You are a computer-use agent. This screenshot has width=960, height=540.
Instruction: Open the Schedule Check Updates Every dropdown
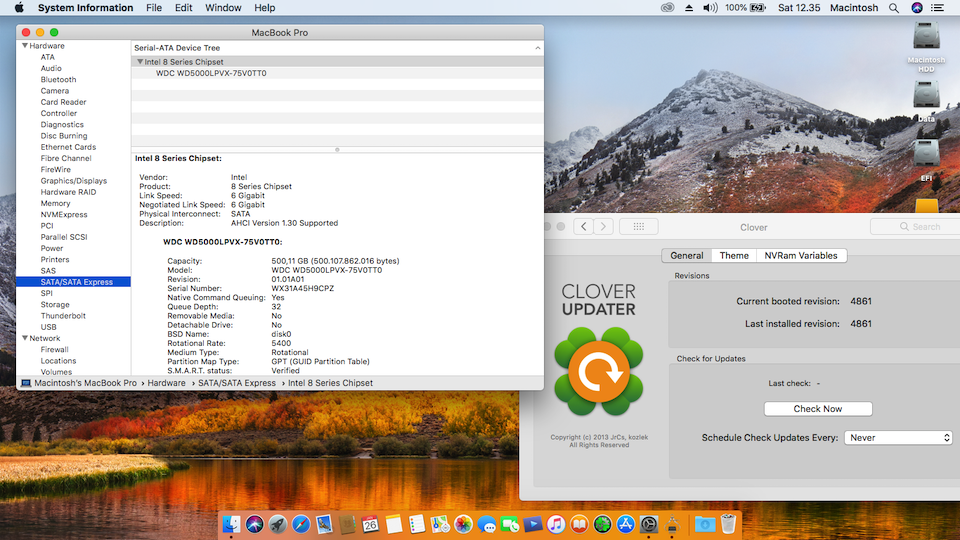[898, 438]
